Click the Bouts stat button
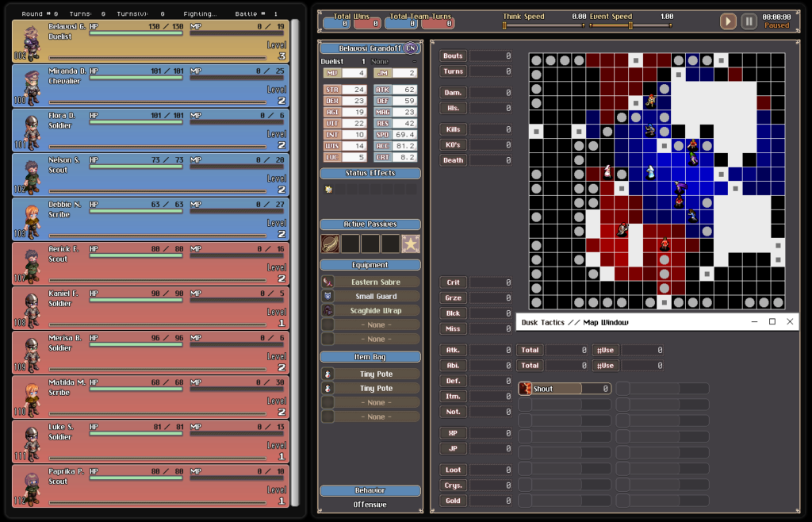Image resolution: width=812 pixels, height=522 pixels. coord(453,56)
